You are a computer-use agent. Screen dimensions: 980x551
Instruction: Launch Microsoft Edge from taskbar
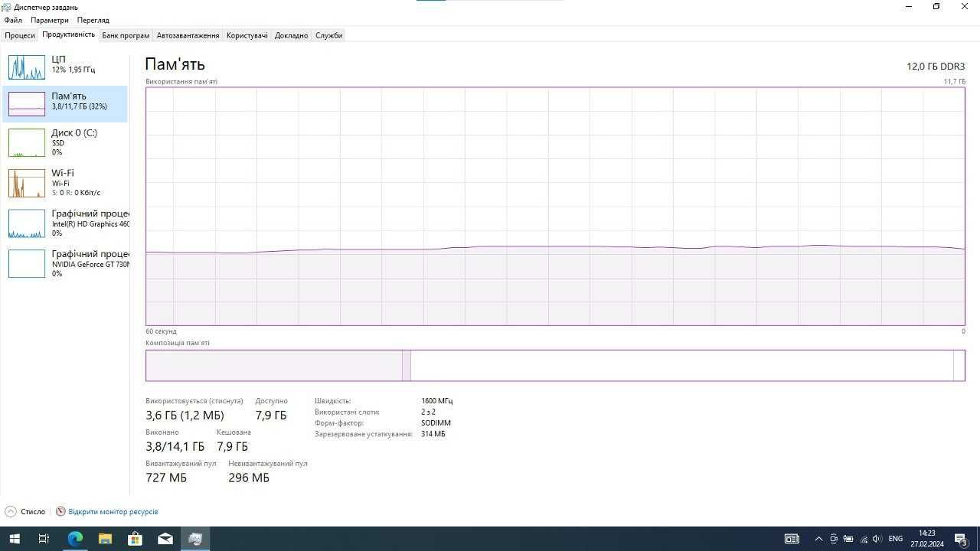pyautogui.click(x=75, y=539)
